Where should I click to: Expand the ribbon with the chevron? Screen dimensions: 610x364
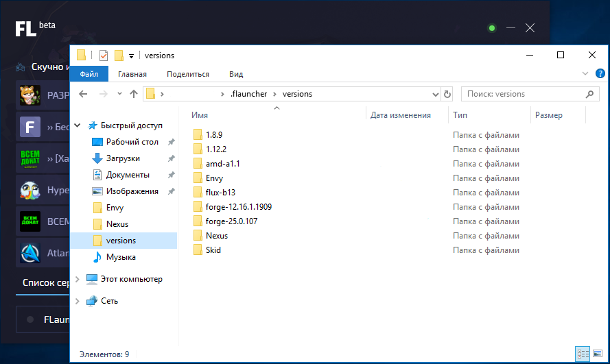585,73
